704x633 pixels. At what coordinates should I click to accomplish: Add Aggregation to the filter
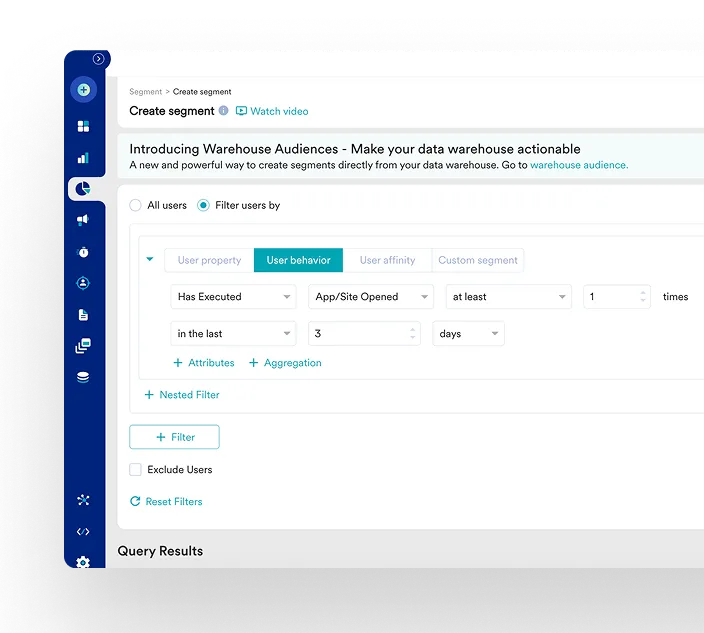(x=285, y=363)
